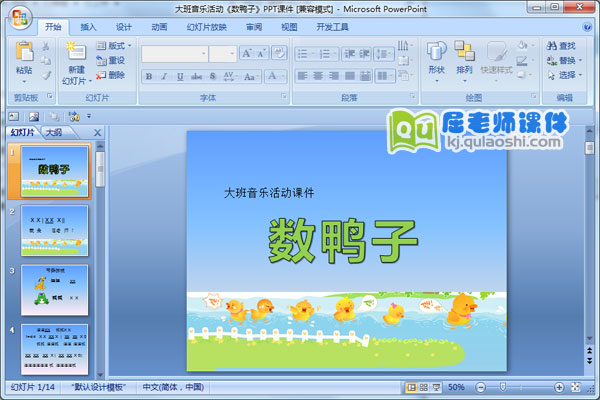Expand the Select (选择) dropdown
Image resolution: width=600 pixels, height=400 pixels.
[x=564, y=75]
